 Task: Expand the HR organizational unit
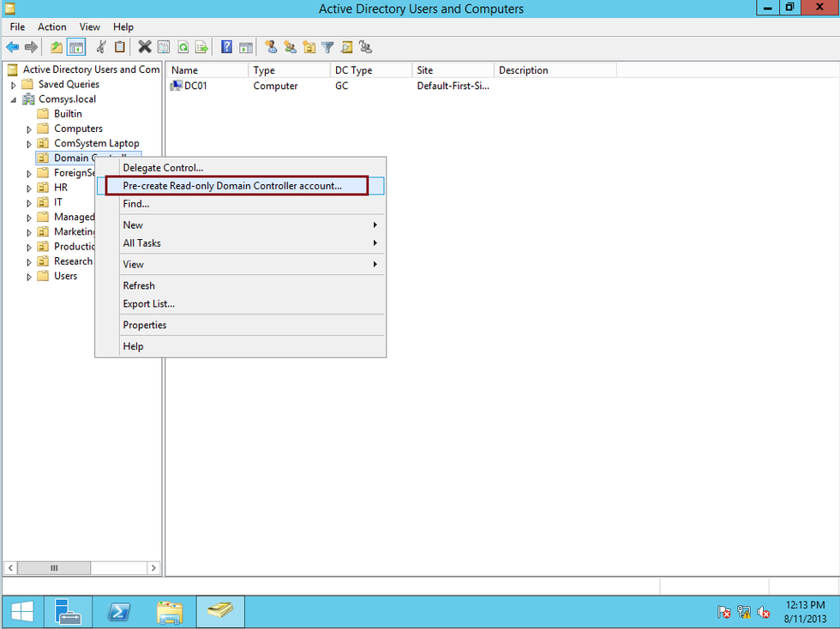(x=29, y=188)
